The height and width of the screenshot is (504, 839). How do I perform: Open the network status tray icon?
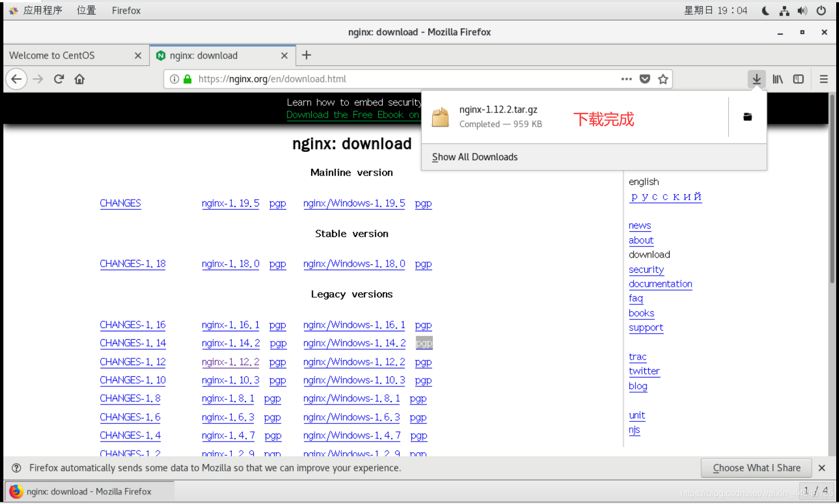tap(784, 10)
